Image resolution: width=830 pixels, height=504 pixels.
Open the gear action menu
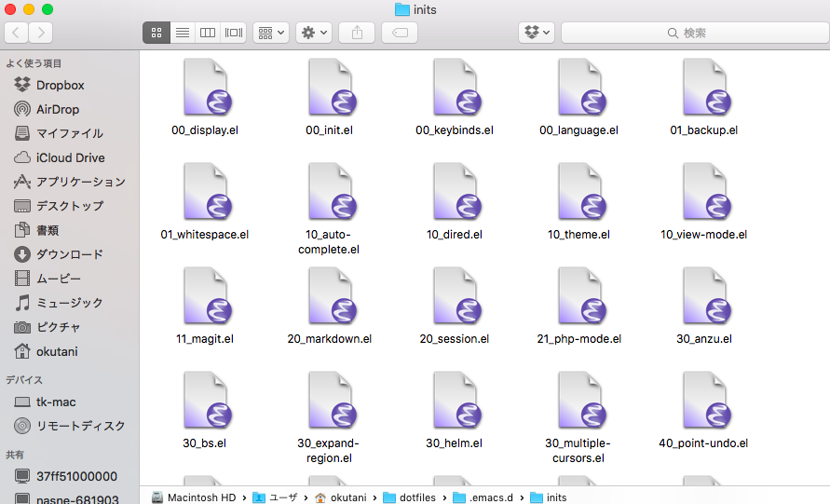[314, 33]
